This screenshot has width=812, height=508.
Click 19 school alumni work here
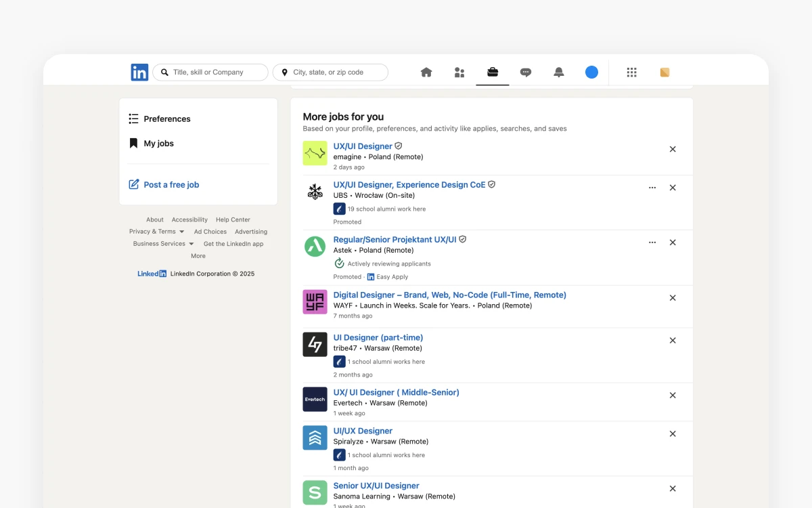pos(386,209)
